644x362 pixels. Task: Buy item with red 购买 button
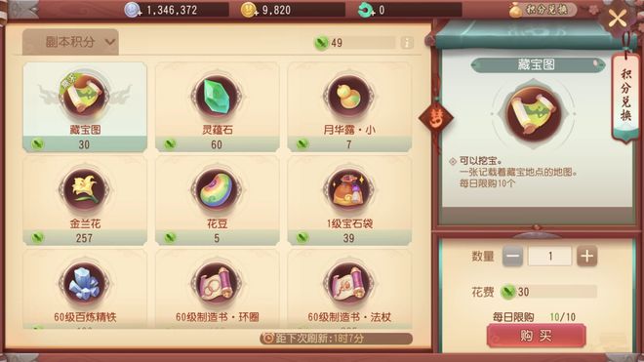click(x=536, y=336)
